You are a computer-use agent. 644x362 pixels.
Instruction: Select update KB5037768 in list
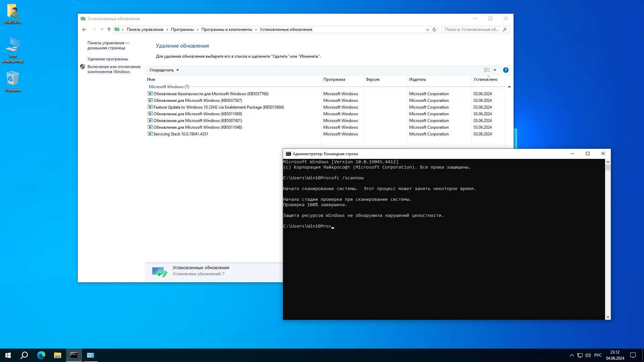pyautogui.click(x=211, y=94)
